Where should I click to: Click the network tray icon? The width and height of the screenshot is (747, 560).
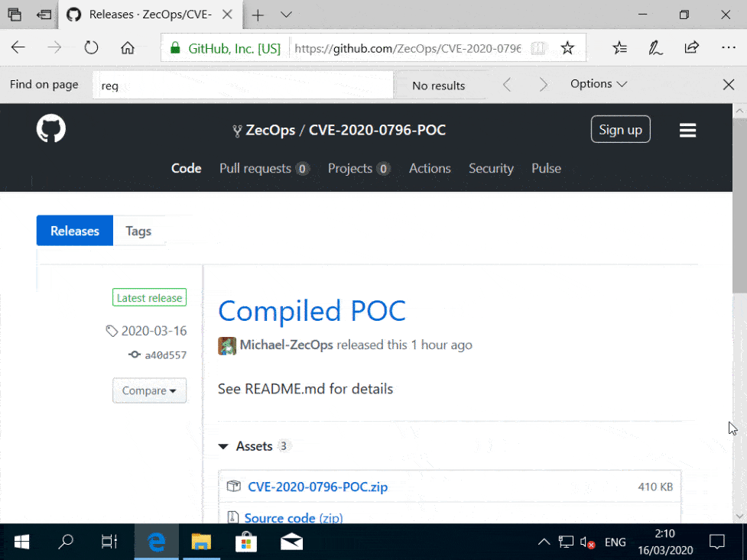[x=566, y=542]
